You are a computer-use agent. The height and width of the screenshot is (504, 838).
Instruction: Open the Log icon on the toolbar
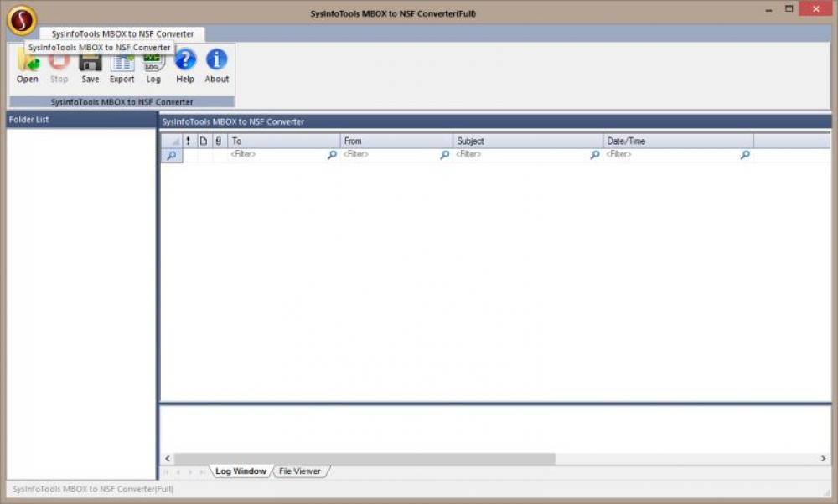pyautogui.click(x=153, y=67)
